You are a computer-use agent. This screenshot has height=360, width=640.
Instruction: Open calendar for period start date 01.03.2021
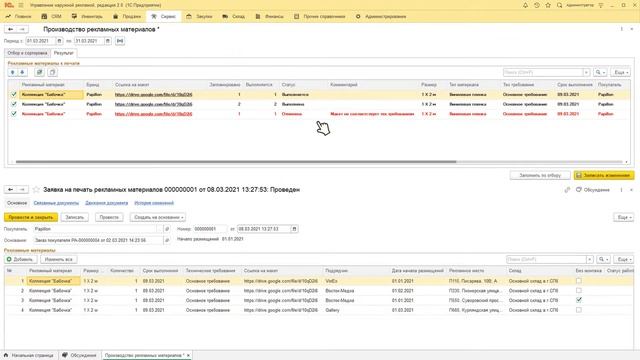[59, 41]
